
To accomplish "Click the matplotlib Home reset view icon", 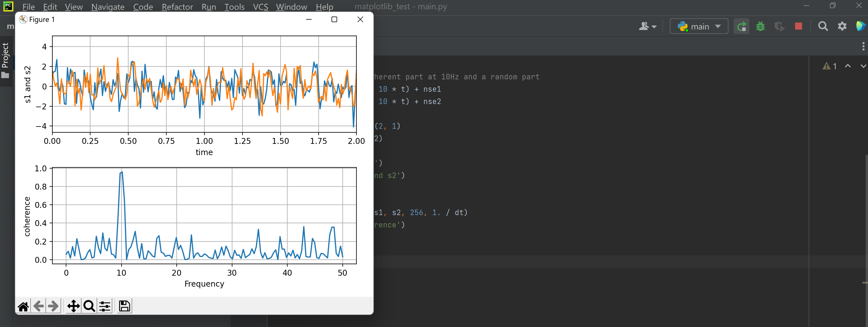I will point(23,307).
